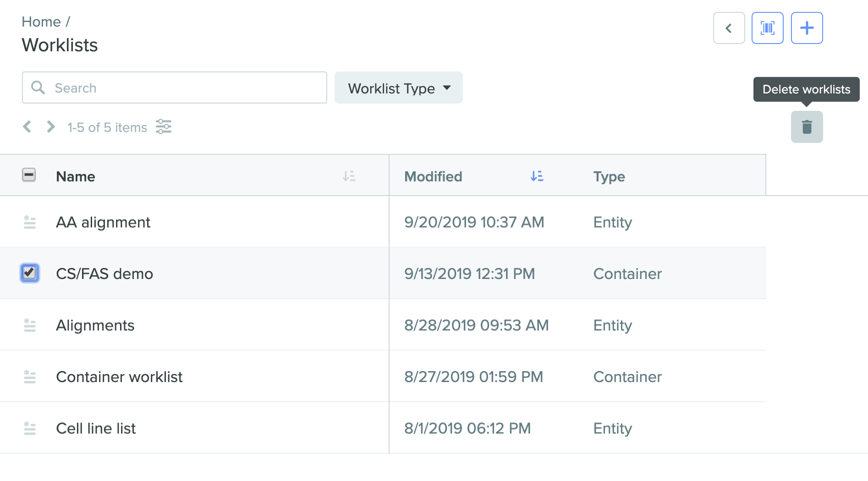The height and width of the screenshot is (481, 868).
Task: Click Entity type in AA alignment row
Action: (613, 222)
